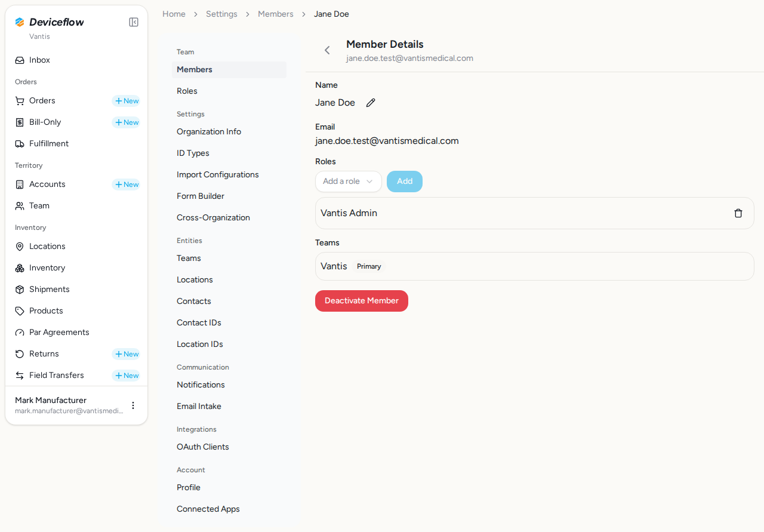Open OAuth Clients under Integrations
The height and width of the screenshot is (532, 764).
coord(229,447)
